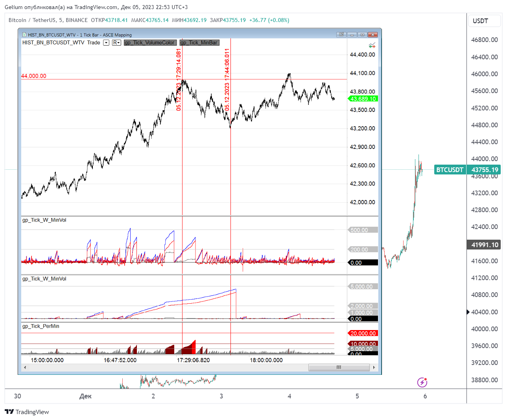Click the red 20,000.00 threshold label
This screenshot has width=507, height=420.
coord(363,333)
